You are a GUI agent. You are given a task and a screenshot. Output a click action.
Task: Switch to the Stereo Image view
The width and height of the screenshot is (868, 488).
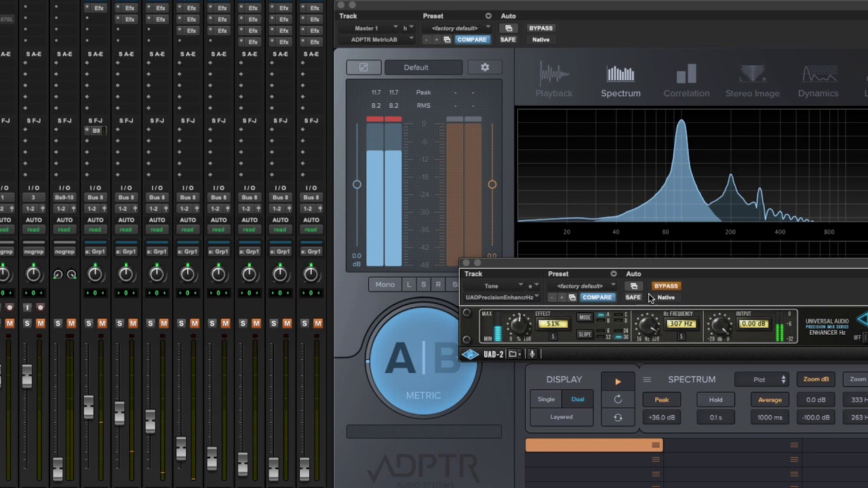coord(752,80)
